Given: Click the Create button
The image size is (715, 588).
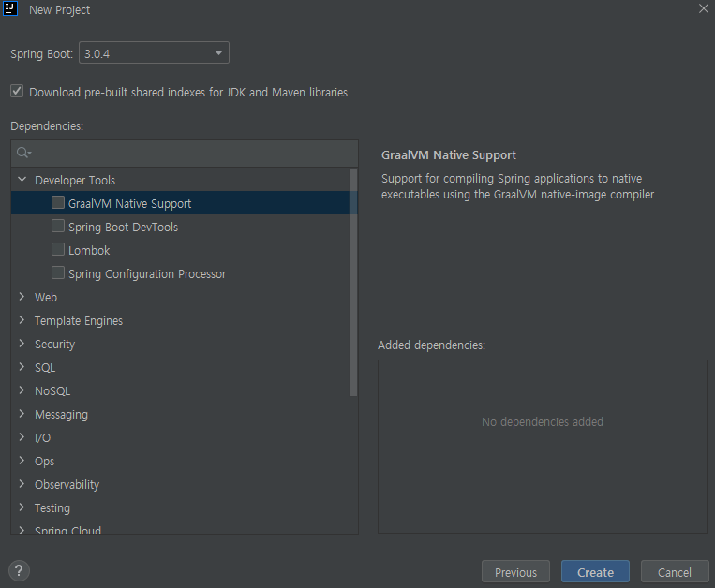Looking at the screenshot, I should [596, 571].
